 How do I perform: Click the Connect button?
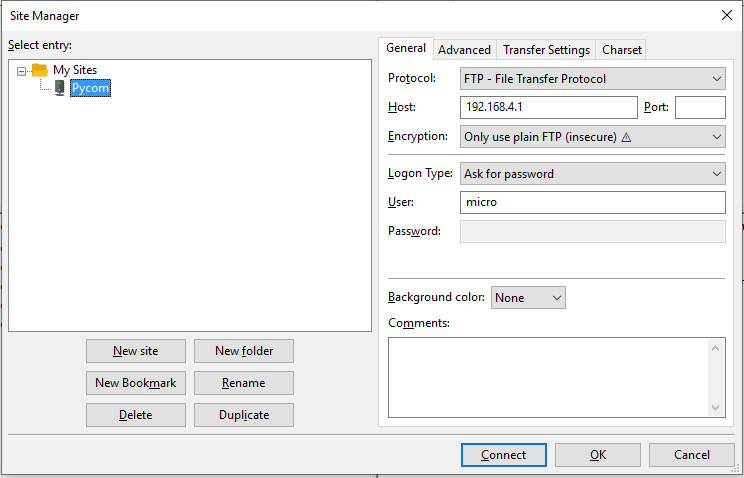(503, 455)
